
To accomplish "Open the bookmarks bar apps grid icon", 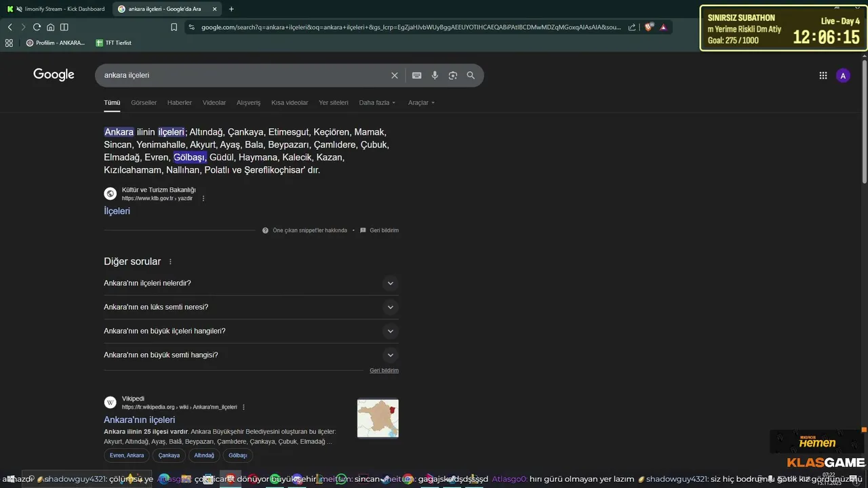I will (x=9, y=43).
